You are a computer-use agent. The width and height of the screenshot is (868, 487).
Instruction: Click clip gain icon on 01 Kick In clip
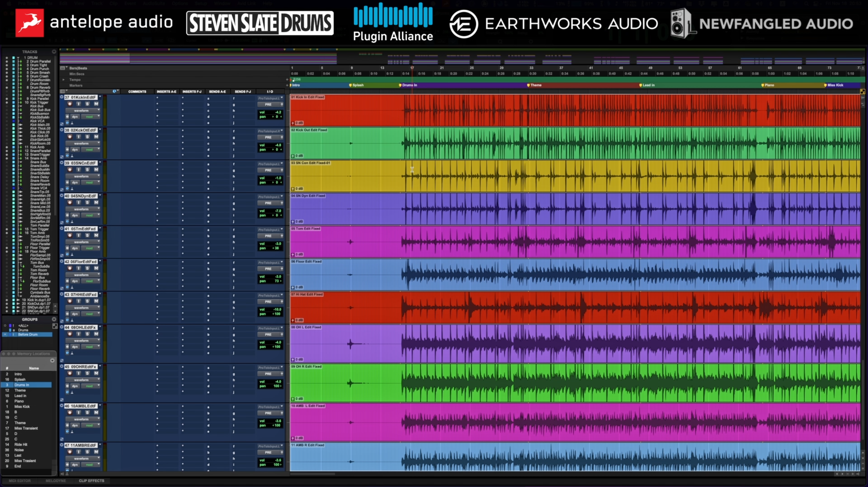[293, 123]
